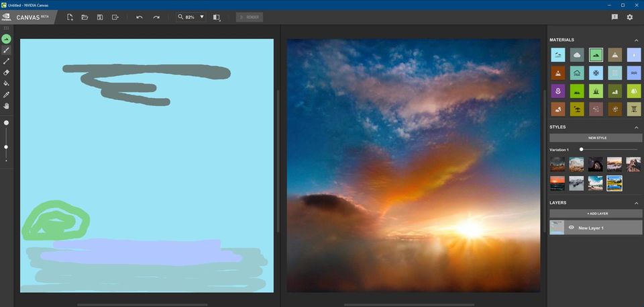Choose the light green bush material
The image size is (644, 307).
pos(596,91)
